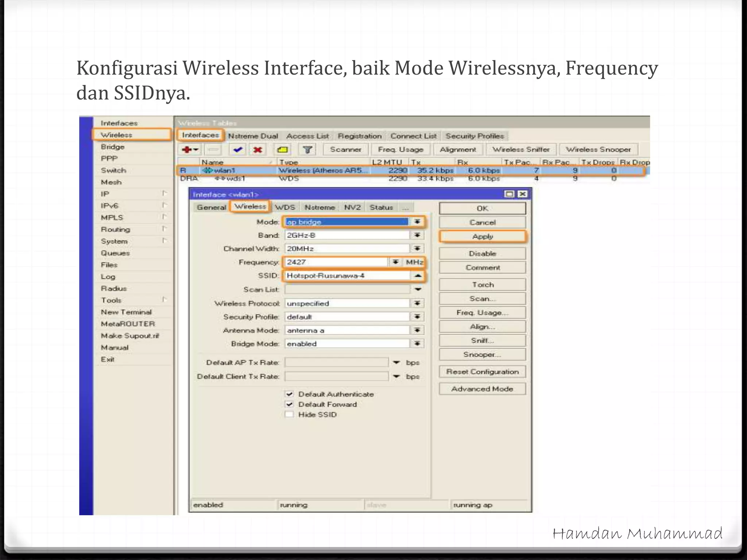
Task: Open the Frequency dropdown arrow
Action: 395,262
